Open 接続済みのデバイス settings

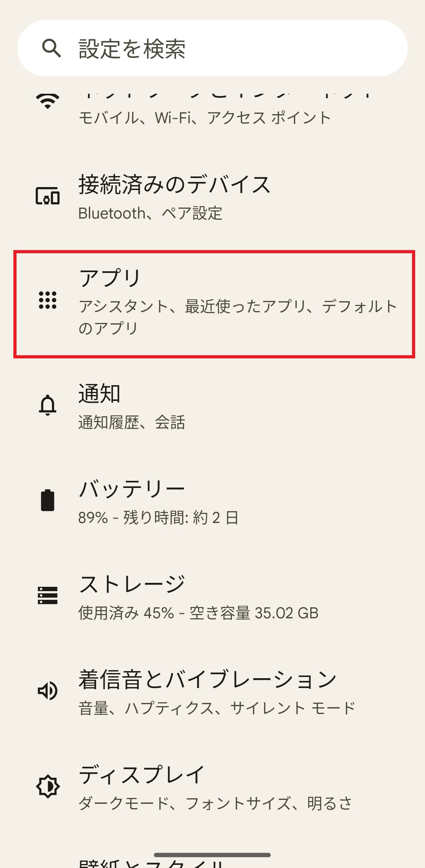coord(174,185)
